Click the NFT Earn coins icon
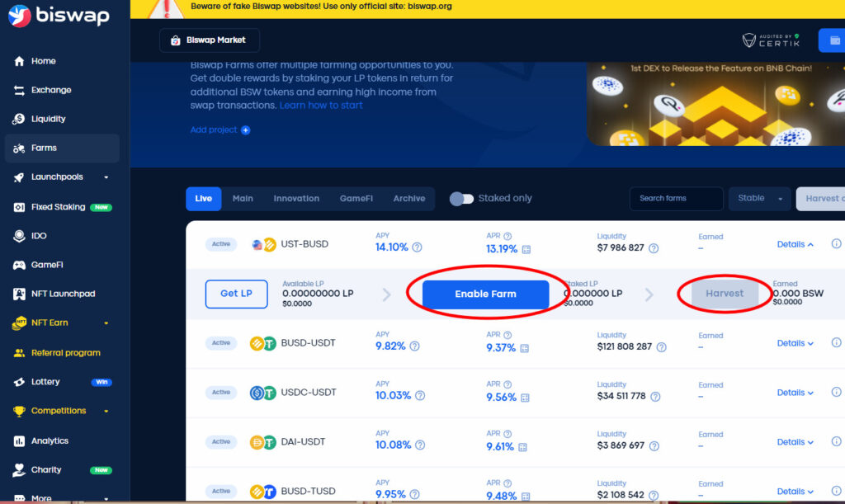Image resolution: width=845 pixels, height=504 pixels. (19, 323)
